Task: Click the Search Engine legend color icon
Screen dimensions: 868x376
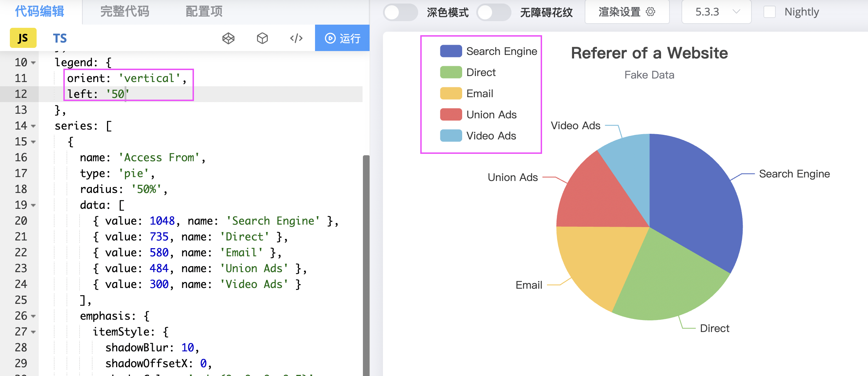Action: [451, 51]
